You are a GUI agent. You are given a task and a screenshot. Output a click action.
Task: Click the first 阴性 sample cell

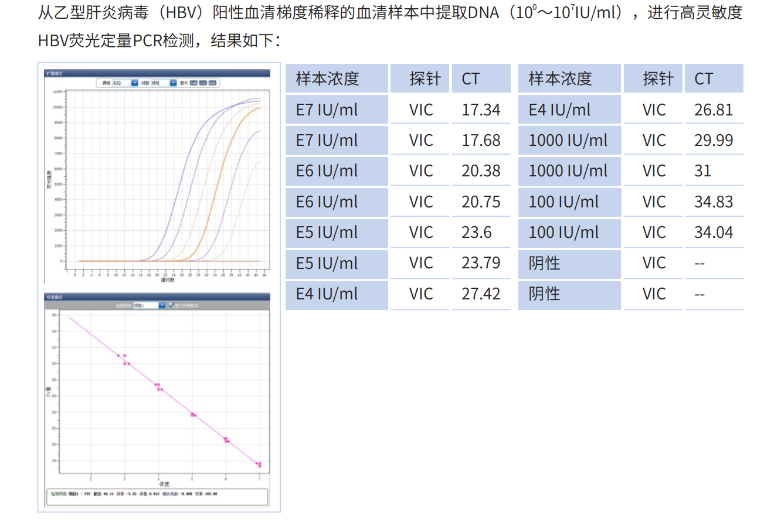click(x=569, y=263)
